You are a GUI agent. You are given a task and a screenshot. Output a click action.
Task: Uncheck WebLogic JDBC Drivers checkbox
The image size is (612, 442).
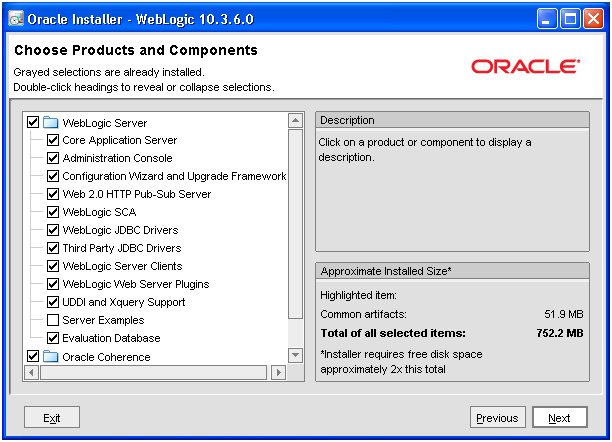point(53,230)
